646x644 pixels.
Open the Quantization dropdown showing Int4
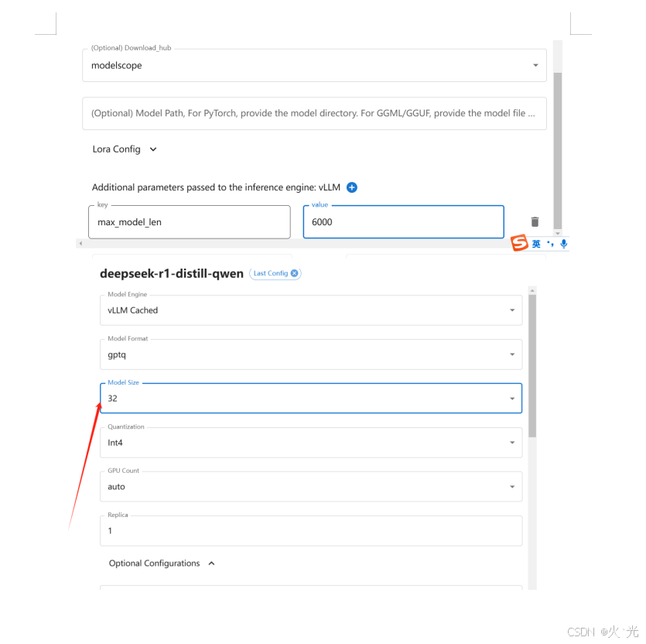[311, 443]
